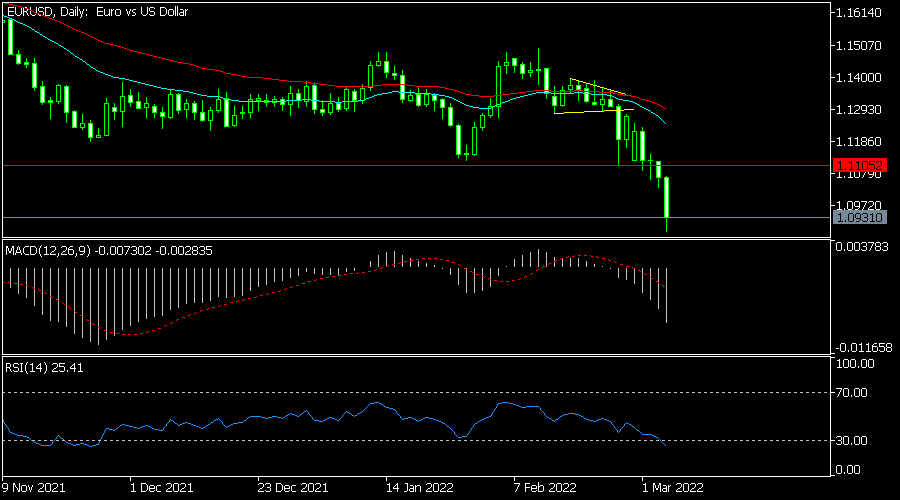Click the 1.16140 price axis value
This screenshot has width=900, height=500.
(x=859, y=13)
